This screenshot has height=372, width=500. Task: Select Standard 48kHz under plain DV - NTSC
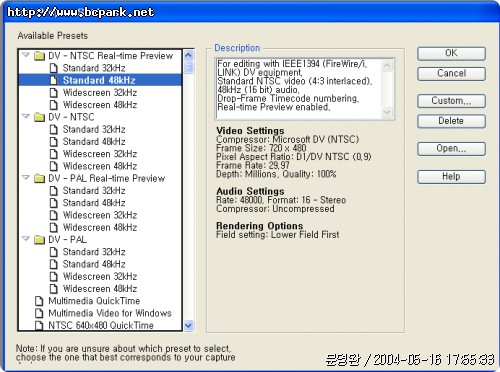tap(94, 142)
